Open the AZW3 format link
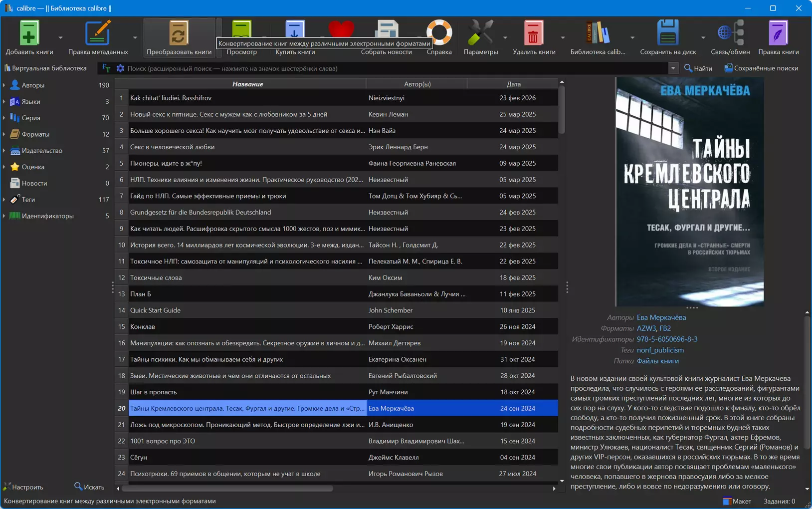Screen dimensions: 812x509 click(646, 328)
